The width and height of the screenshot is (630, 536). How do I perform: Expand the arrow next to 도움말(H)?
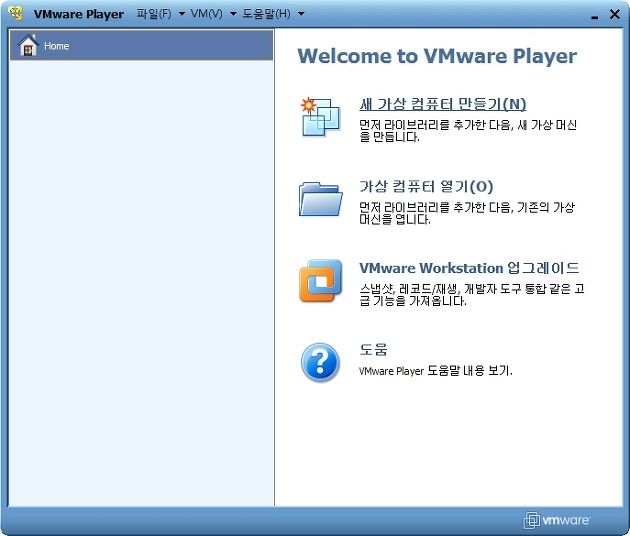point(301,14)
